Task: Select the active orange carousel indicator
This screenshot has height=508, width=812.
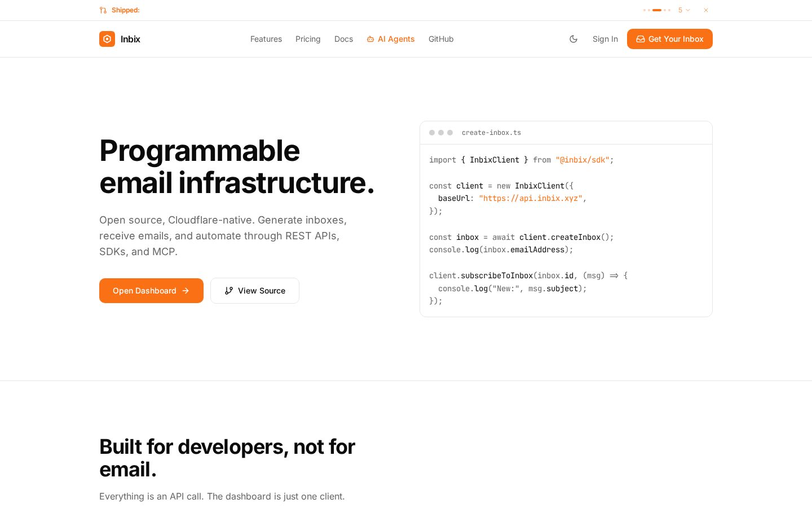Action: (657, 10)
